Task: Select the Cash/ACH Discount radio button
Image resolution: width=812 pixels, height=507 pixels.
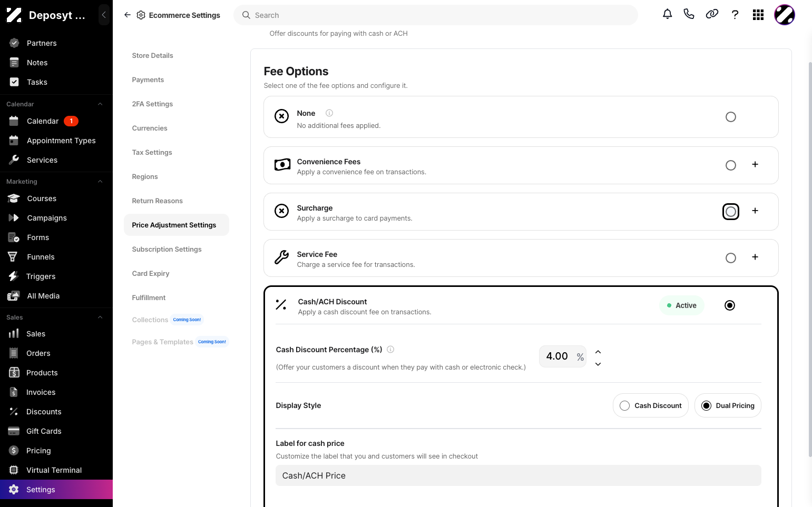Action: tap(730, 305)
